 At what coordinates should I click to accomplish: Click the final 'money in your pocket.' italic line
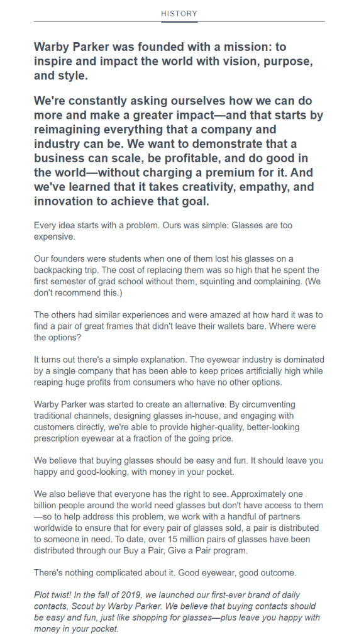click(x=76, y=629)
